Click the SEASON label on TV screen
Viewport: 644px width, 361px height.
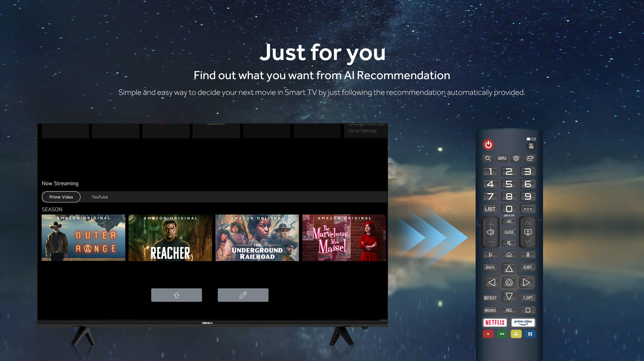tap(52, 209)
